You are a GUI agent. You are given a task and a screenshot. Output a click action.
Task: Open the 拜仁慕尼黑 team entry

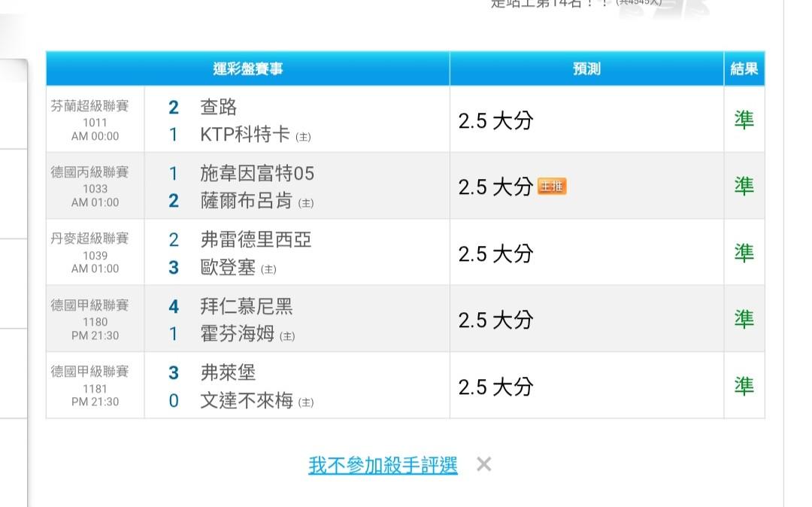[x=247, y=306]
